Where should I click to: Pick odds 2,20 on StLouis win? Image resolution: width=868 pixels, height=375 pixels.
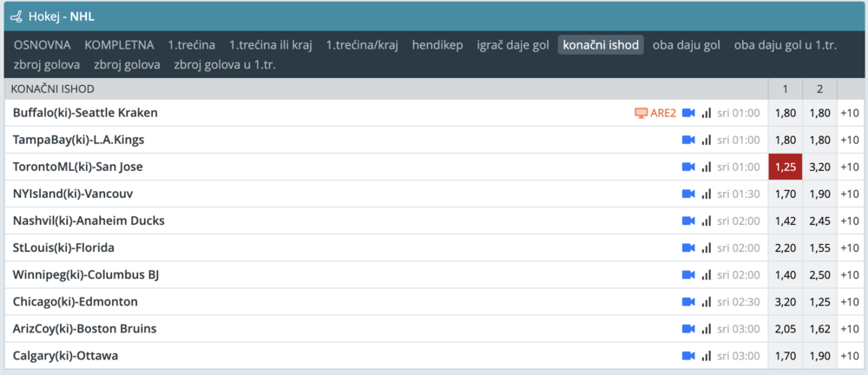pyautogui.click(x=786, y=247)
